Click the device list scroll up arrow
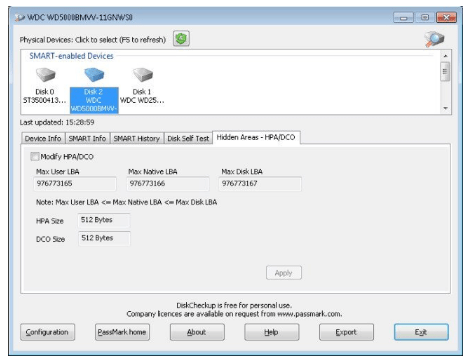Viewport: 468px width, 362px height. click(445, 55)
